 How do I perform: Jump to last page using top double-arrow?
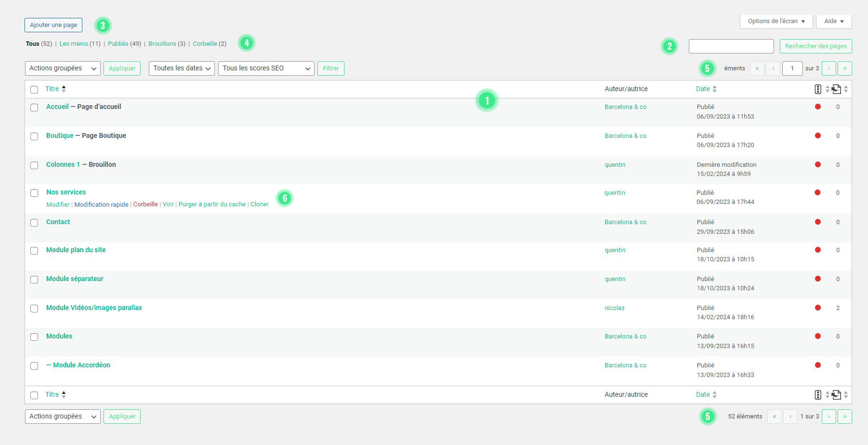pos(844,68)
